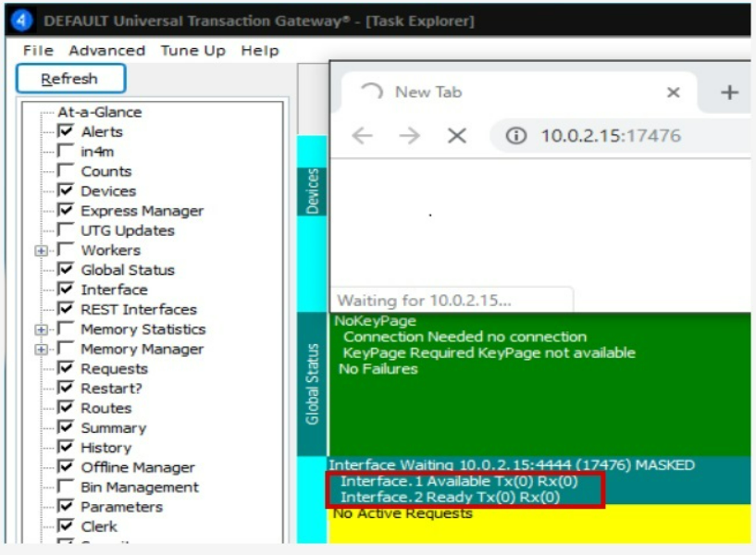Enable the Counts checkbox
The width and height of the screenshot is (756, 555).
click(65, 170)
